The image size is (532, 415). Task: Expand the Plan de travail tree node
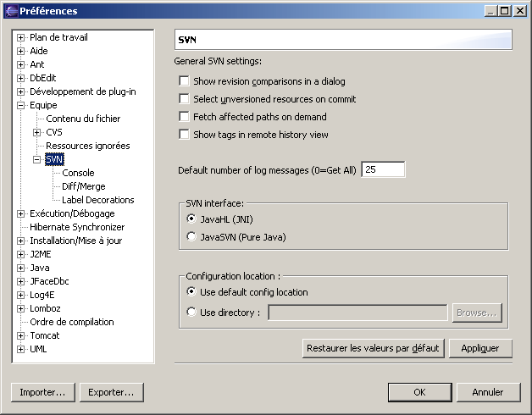pyautogui.click(x=21, y=37)
